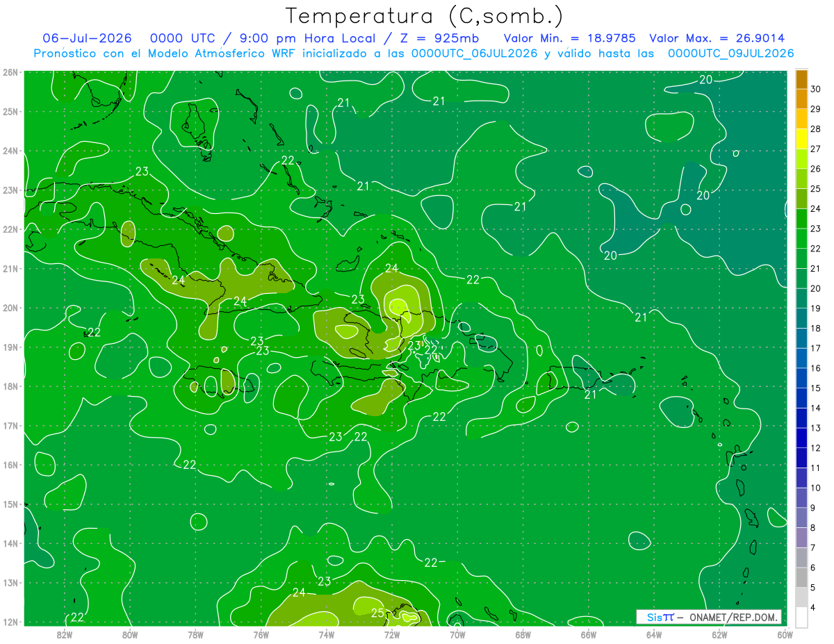Click the '15N' latitude axis label

[10, 504]
